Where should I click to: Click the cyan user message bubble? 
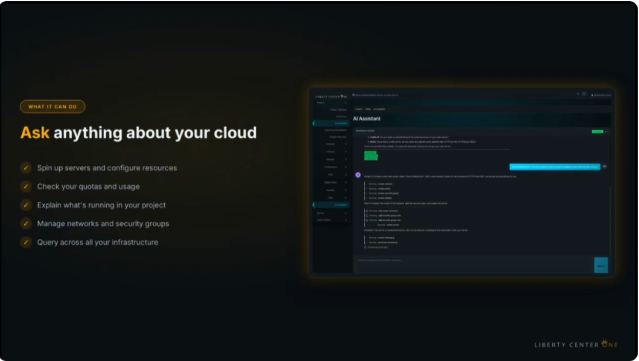coord(555,167)
